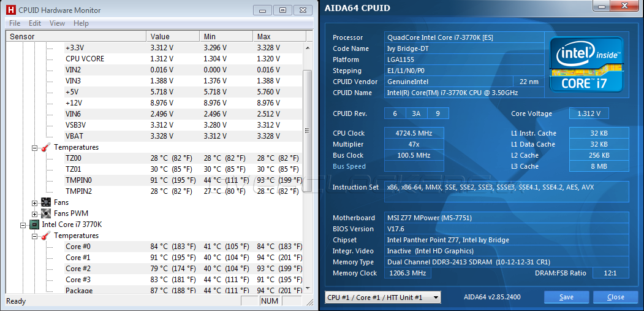The width and height of the screenshot is (644, 311).
Task: Open the Edit menu
Action: coord(35,23)
